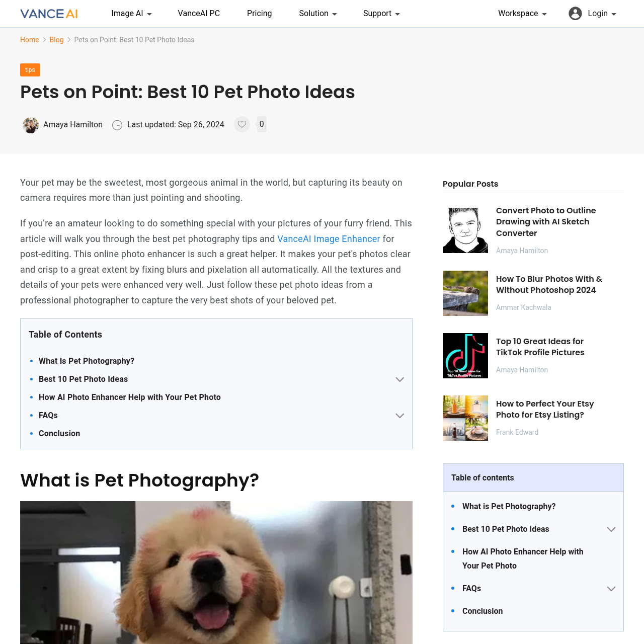Click the heart like icon
The width and height of the screenshot is (644, 644).
[x=242, y=124]
